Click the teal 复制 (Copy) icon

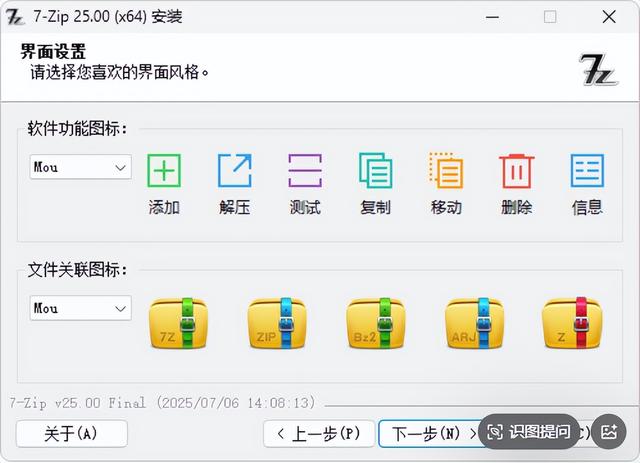(x=376, y=170)
